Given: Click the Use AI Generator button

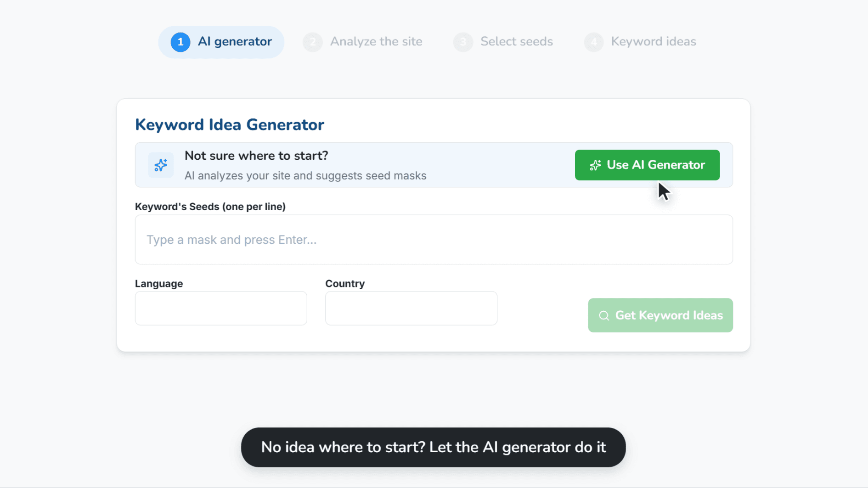Looking at the screenshot, I should tap(647, 165).
